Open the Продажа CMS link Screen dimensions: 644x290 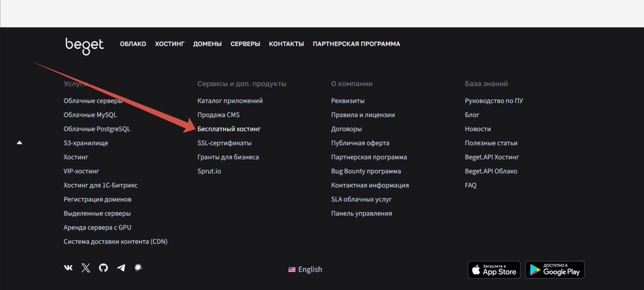coord(218,115)
